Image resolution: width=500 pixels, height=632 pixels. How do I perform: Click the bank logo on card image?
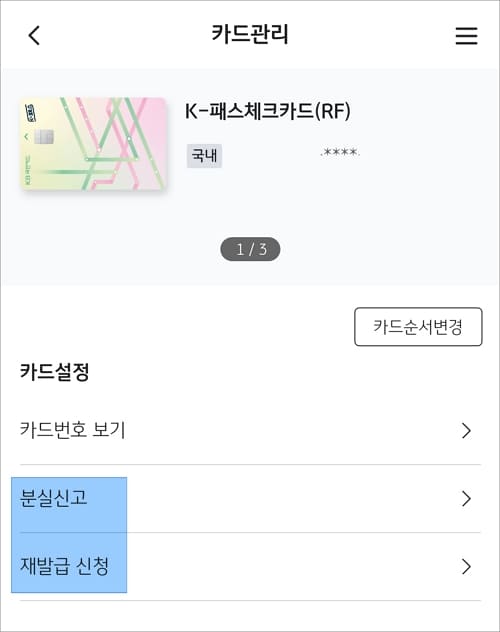31,113
